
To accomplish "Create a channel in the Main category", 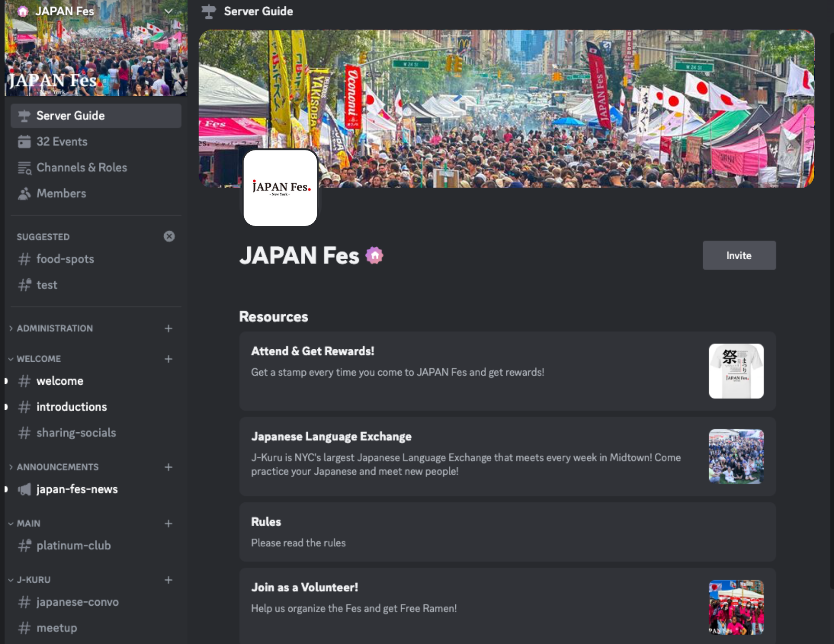I will [168, 524].
